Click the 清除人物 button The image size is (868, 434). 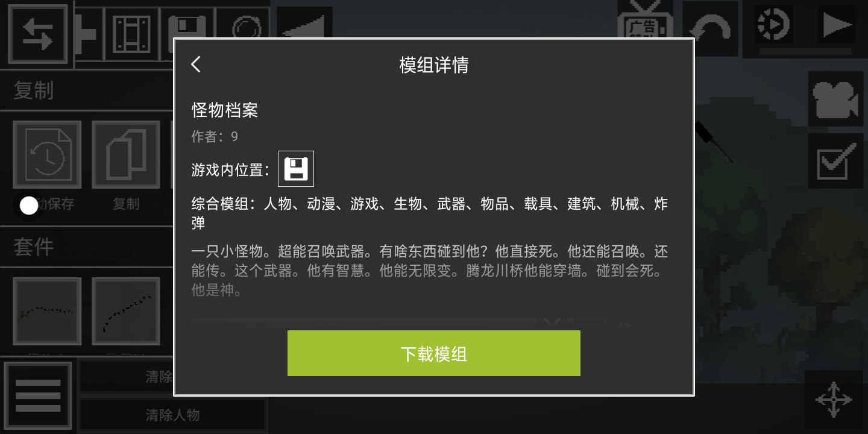point(172,415)
